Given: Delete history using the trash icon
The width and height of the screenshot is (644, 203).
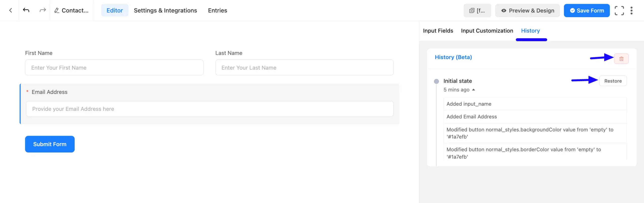Looking at the screenshot, I should pos(621,59).
